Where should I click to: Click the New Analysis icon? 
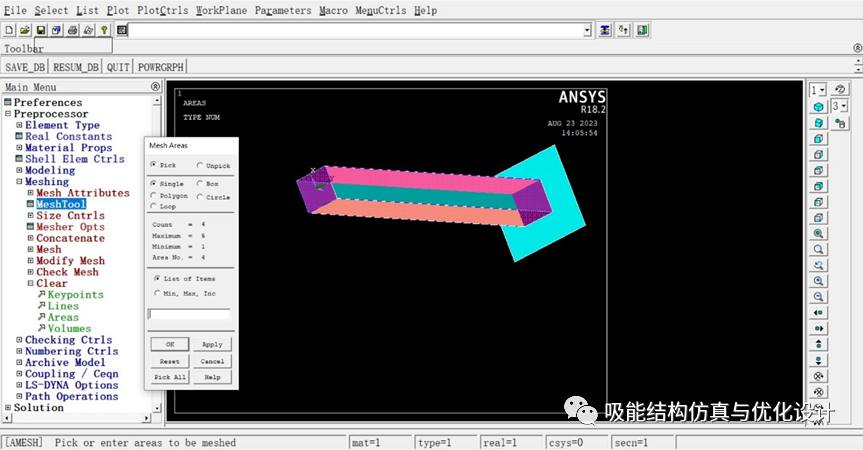pos(9,30)
